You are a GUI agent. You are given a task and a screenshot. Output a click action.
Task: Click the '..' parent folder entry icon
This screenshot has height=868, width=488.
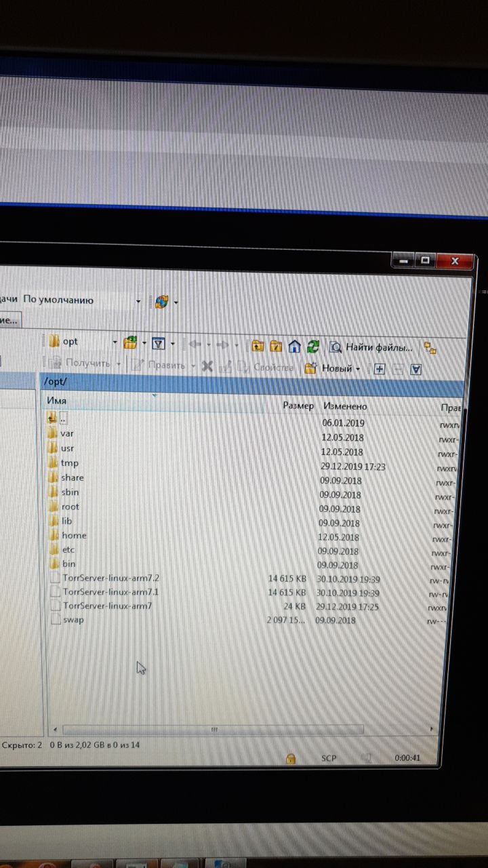(53, 418)
